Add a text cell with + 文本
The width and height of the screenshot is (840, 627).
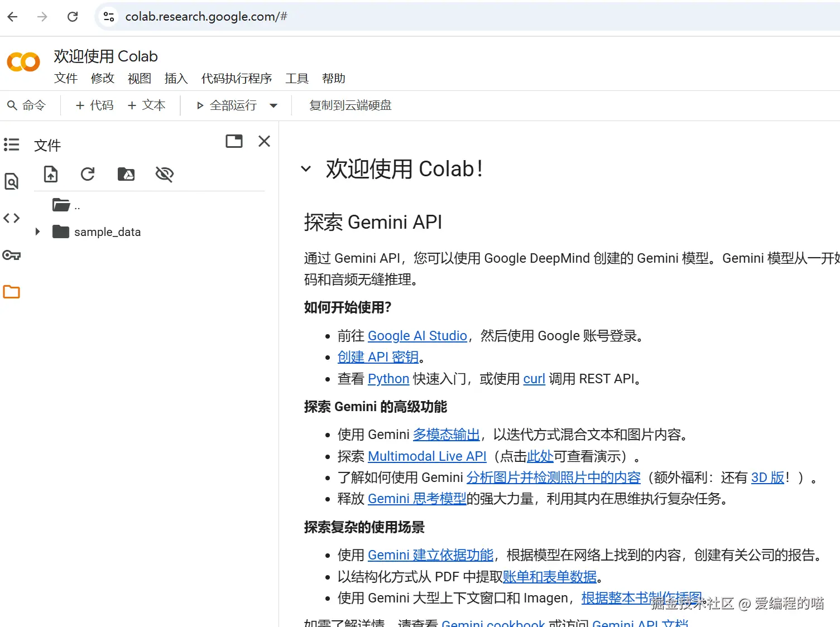coord(146,105)
